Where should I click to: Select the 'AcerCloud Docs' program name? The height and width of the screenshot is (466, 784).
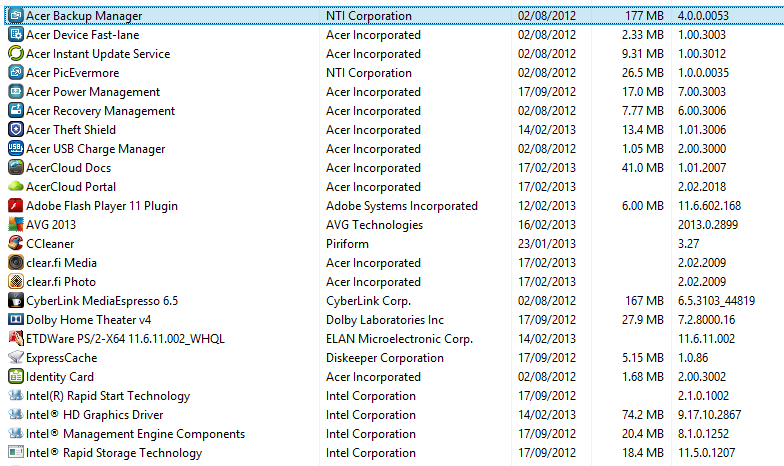click(x=68, y=168)
